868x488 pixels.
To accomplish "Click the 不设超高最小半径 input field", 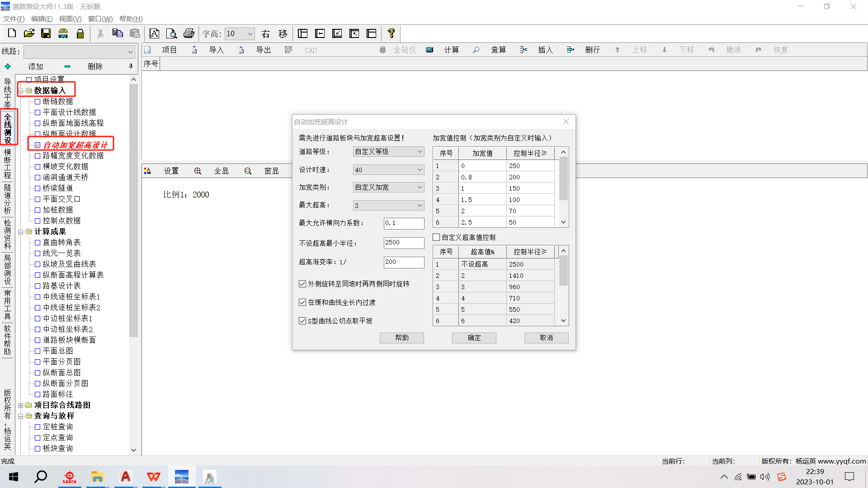I will click(404, 243).
